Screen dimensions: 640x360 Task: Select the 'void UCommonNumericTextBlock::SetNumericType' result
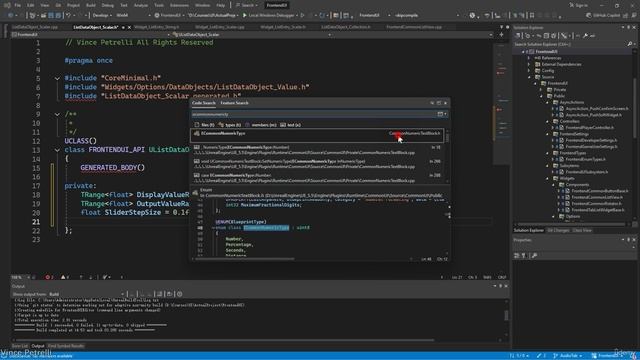[317, 164]
